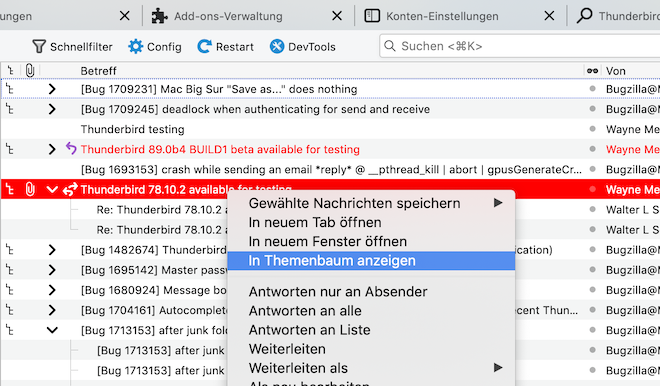Toggle read dot on Thunderbird testing row
Screen dimensions: 660x386
tap(593, 129)
